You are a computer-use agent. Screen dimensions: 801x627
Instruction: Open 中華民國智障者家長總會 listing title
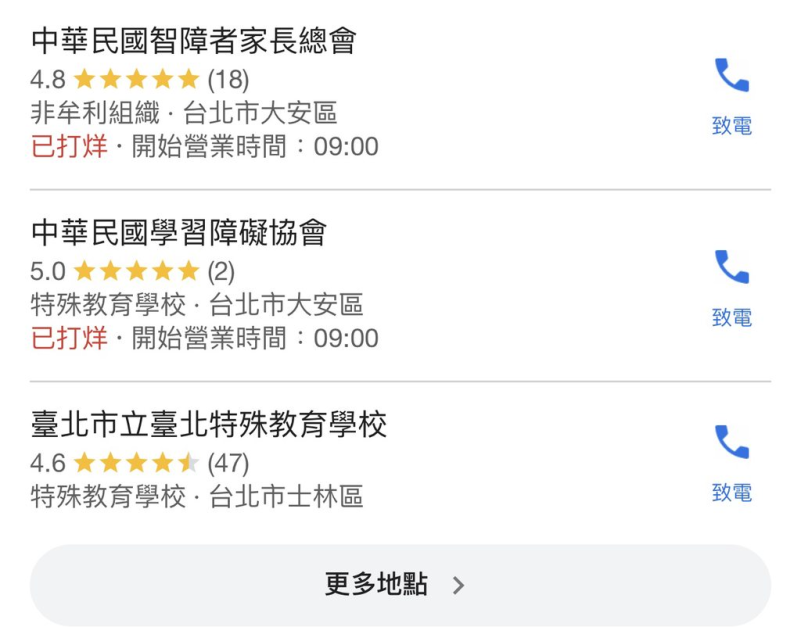coord(194,41)
